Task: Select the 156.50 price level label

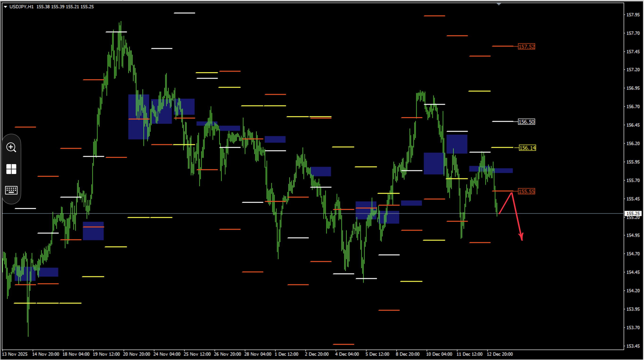Action: pyautogui.click(x=527, y=122)
